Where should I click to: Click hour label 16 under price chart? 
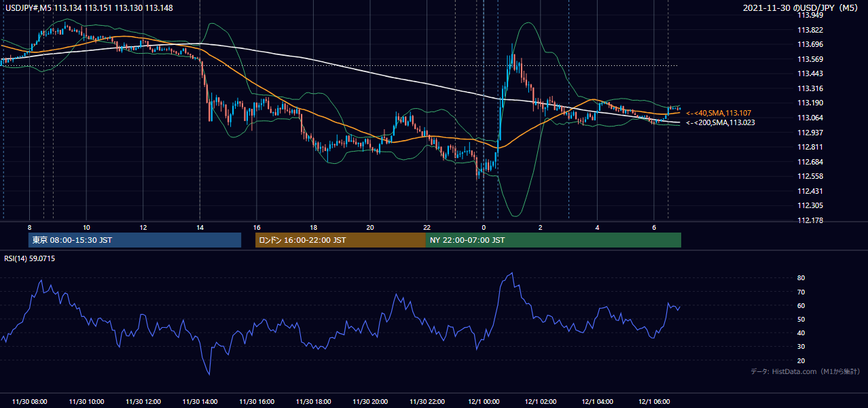pyautogui.click(x=257, y=227)
